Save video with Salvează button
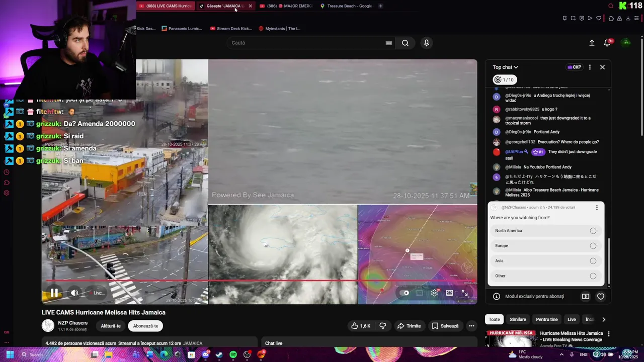This screenshot has height=362, width=644. click(445, 326)
